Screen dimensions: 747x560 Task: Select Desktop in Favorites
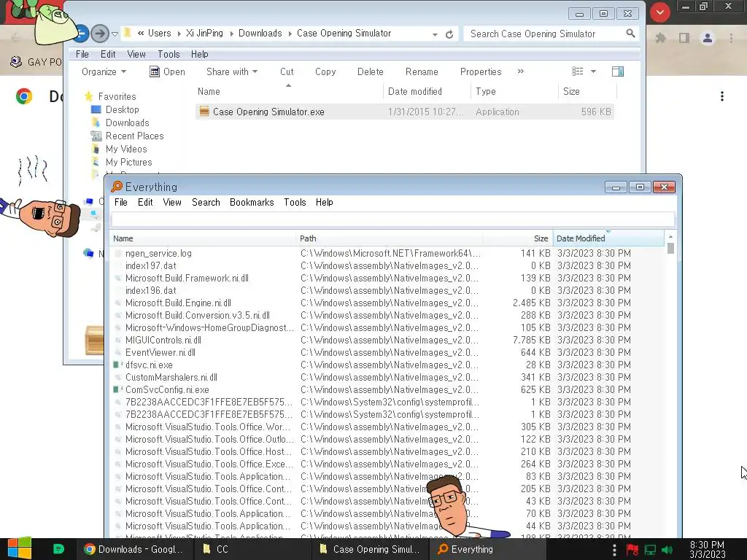(122, 109)
